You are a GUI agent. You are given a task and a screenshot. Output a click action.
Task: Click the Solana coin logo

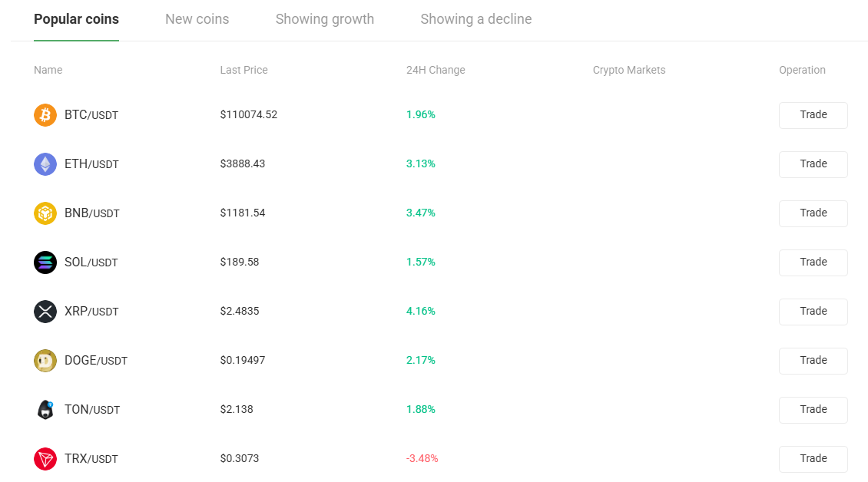pyautogui.click(x=45, y=262)
